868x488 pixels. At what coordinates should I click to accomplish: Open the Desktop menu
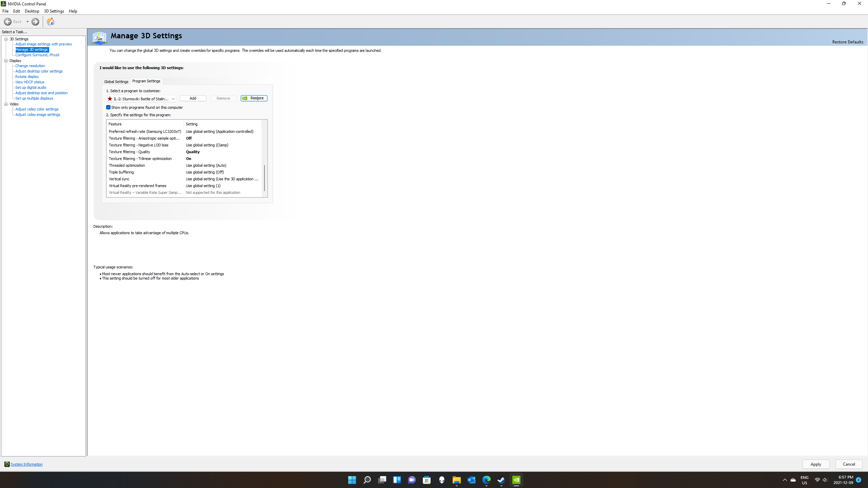pos(32,11)
